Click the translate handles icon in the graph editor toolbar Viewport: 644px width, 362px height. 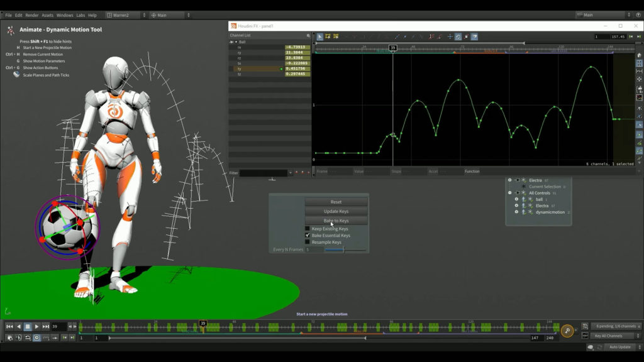(x=449, y=35)
